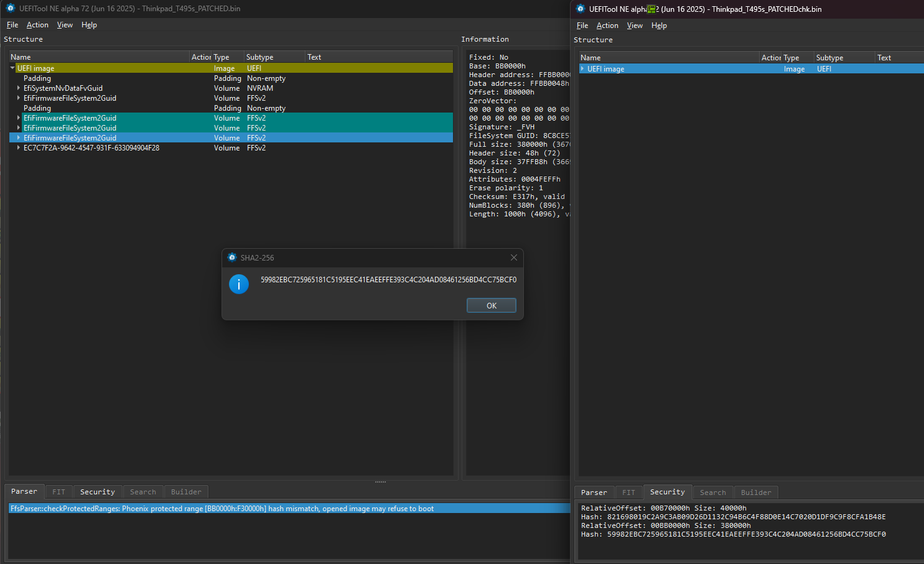924x564 pixels.
Task: Close the SHA2-256 dialog with X
Action: point(513,257)
